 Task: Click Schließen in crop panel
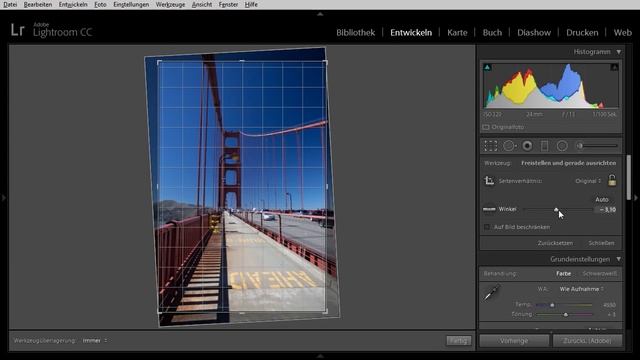[x=601, y=243]
